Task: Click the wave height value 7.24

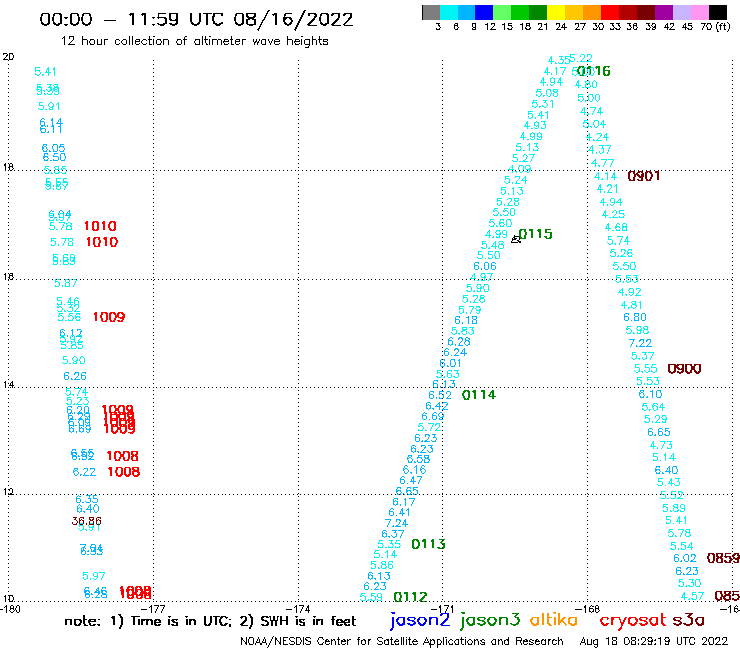Action: [396, 523]
